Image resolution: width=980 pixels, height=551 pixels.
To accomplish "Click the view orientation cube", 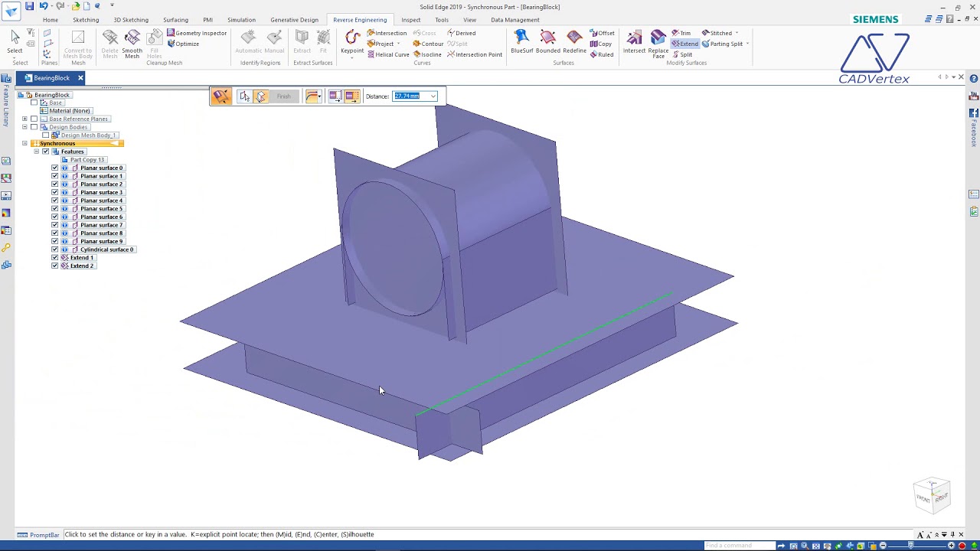I will pos(932,495).
